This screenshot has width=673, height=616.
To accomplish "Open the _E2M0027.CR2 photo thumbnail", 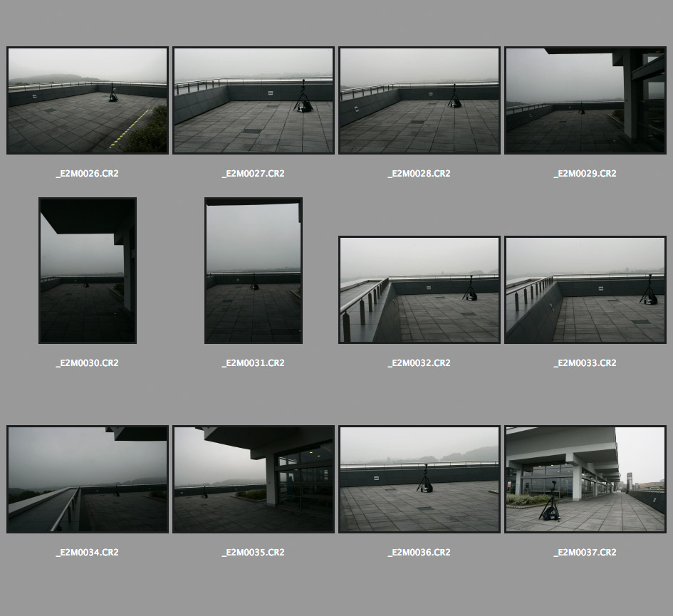I will click(x=253, y=100).
